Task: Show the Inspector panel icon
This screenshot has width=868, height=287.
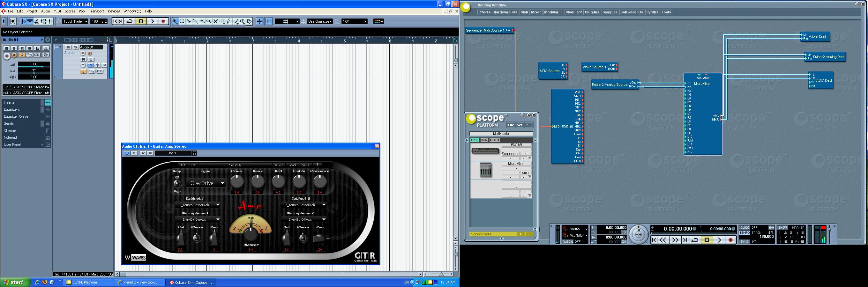Action: [x=23, y=21]
